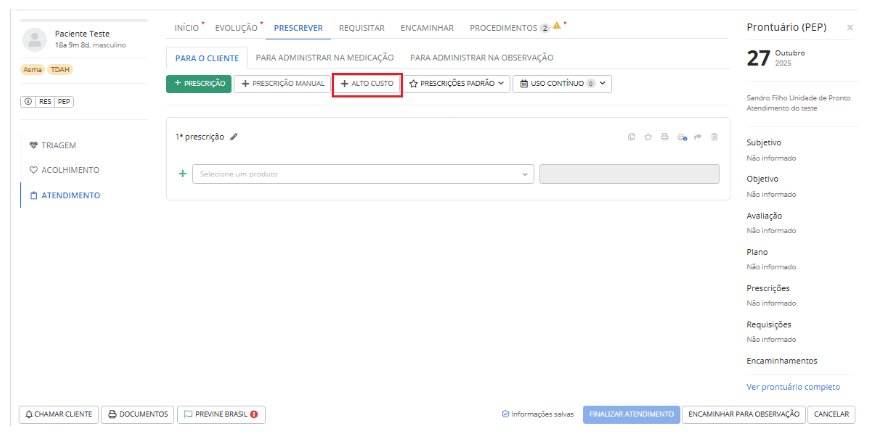Image resolution: width=873 pixels, height=436 pixels.
Task: Click CANCELAR button
Action: click(x=831, y=414)
